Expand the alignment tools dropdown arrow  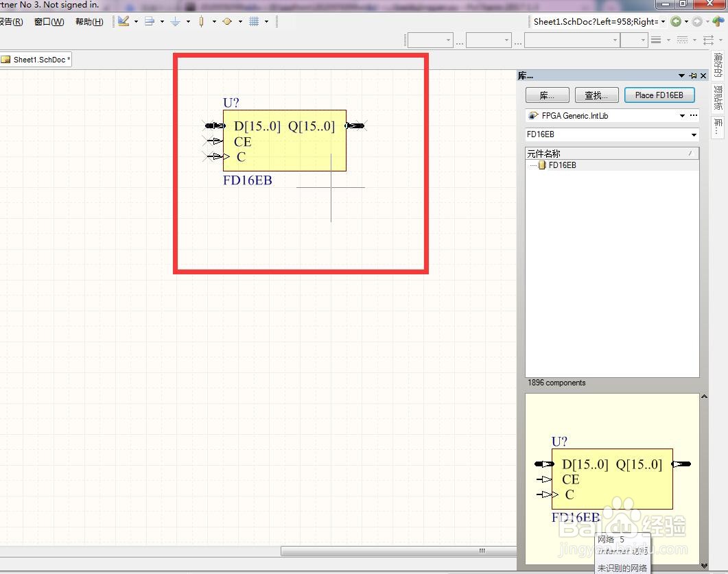point(162,21)
